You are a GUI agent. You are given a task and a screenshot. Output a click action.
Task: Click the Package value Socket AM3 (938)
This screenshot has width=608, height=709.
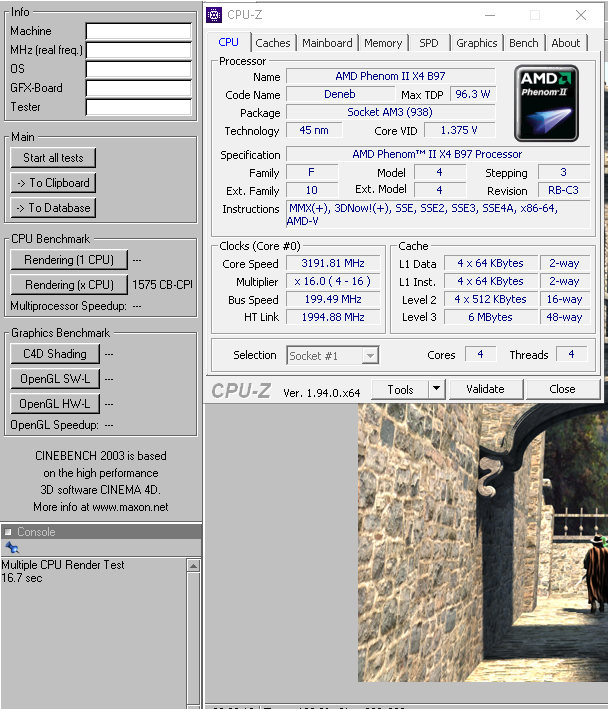[x=391, y=112]
